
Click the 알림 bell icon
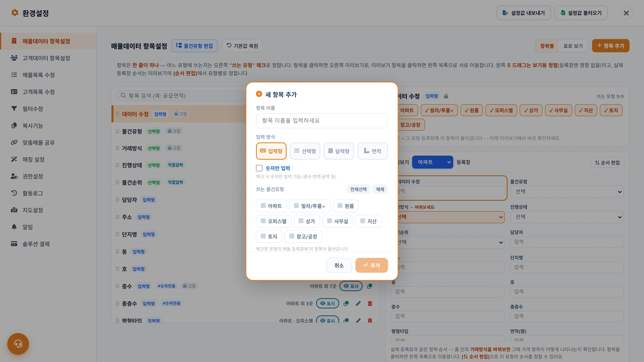coord(14,227)
